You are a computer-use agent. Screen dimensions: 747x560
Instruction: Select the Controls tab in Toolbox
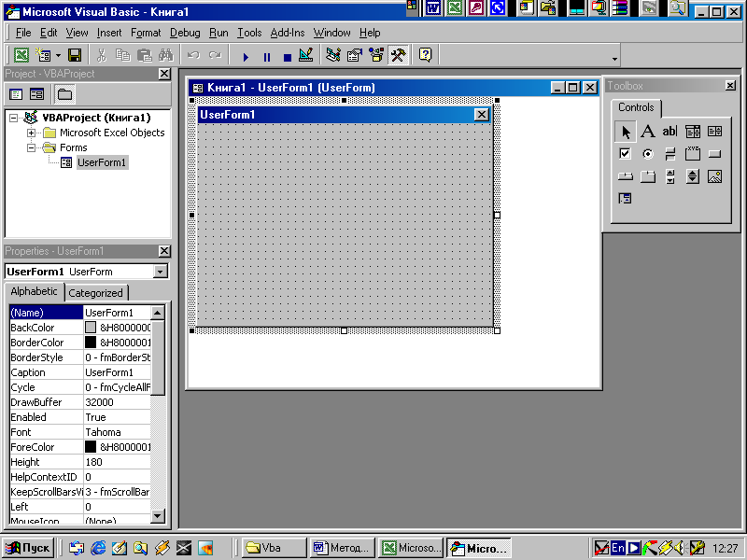(636, 107)
